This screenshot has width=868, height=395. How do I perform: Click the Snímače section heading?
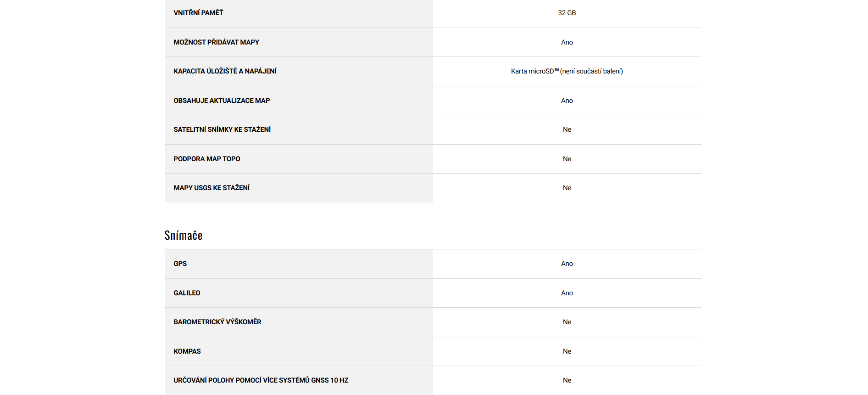point(184,235)
